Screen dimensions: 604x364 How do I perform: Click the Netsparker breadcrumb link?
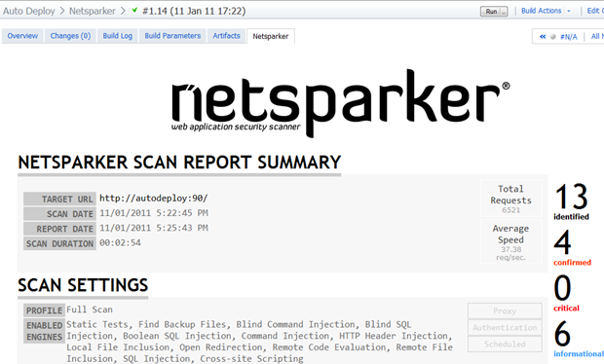(x=93, y=11)
